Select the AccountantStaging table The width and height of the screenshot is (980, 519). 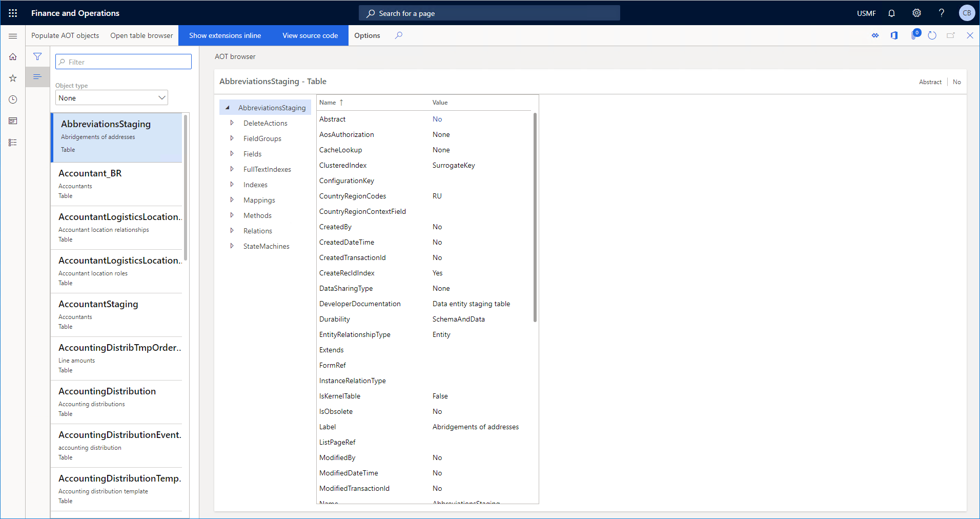[116, 314]
